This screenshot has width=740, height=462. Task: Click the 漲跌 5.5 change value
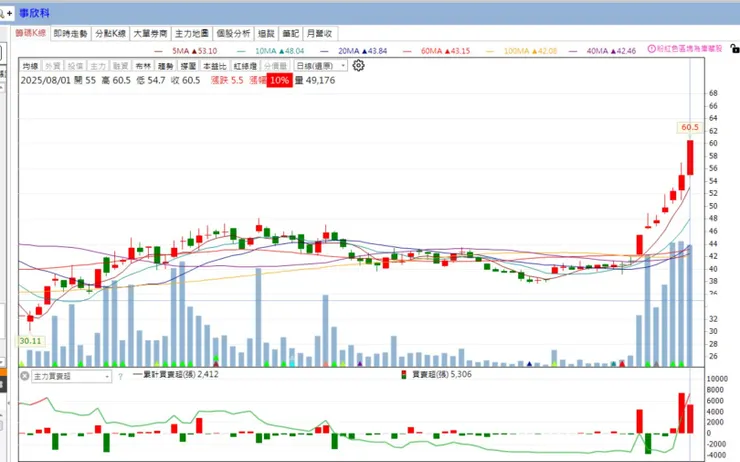click(227, 80)
